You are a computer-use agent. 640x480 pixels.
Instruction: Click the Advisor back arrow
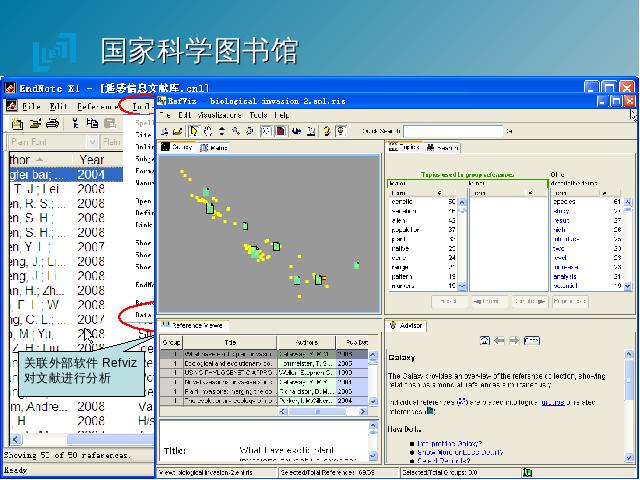coord(500,340)
